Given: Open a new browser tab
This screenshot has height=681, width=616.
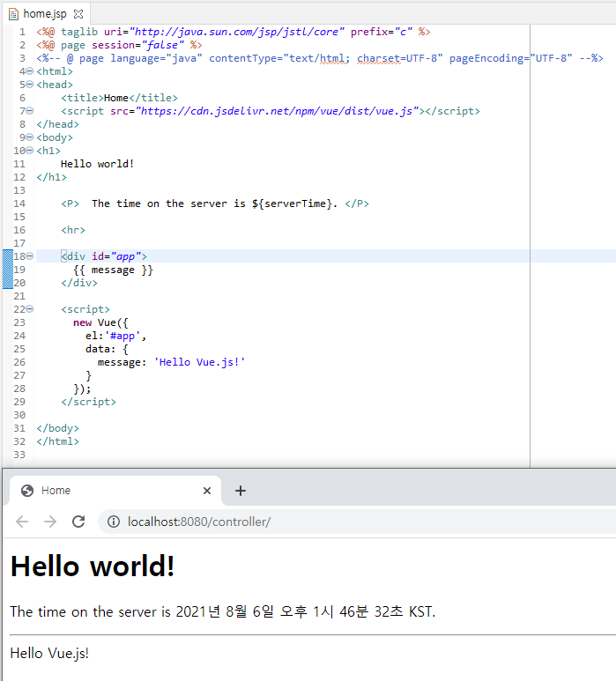Looking at the screenshot, I should coord(241,491).
